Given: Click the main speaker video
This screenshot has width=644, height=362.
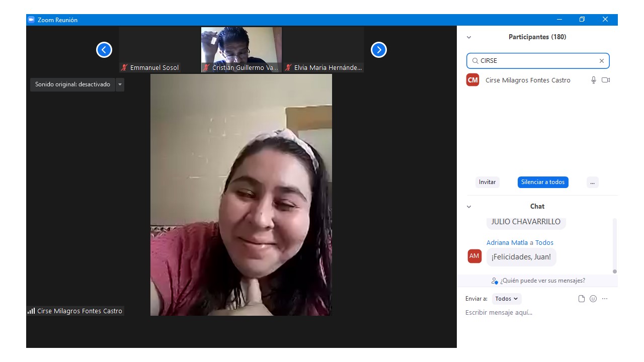Looking at the screenshot, I should coord(241,195).
